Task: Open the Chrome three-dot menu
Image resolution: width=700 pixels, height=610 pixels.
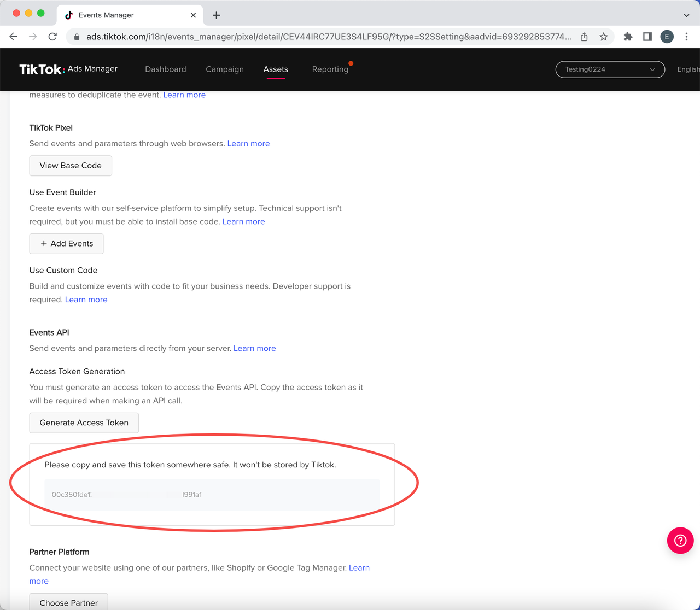Action: [x=687, y=37]
